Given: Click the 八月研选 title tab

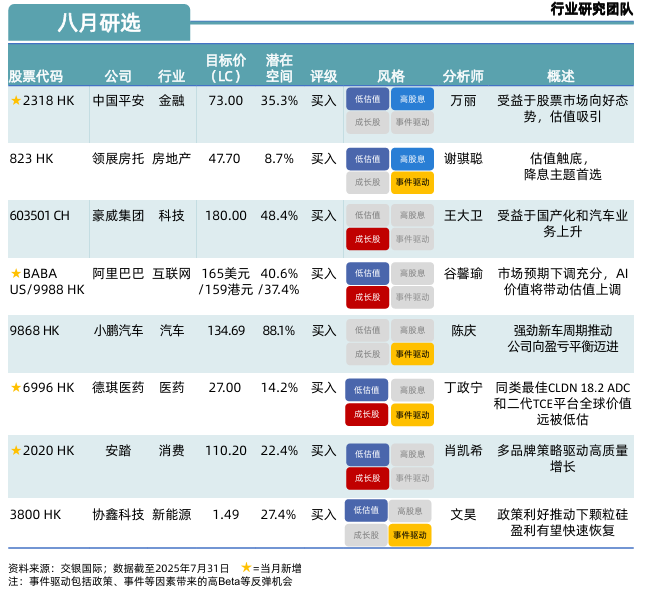Looking at the screenshot, I should pyautogui.click(x=99, y=23).
